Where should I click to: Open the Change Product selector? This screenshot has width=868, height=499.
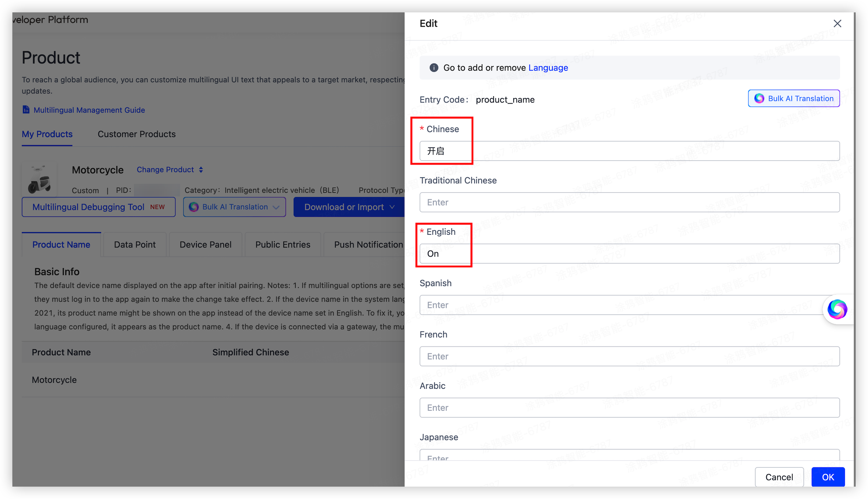click(x=170, y=169)
